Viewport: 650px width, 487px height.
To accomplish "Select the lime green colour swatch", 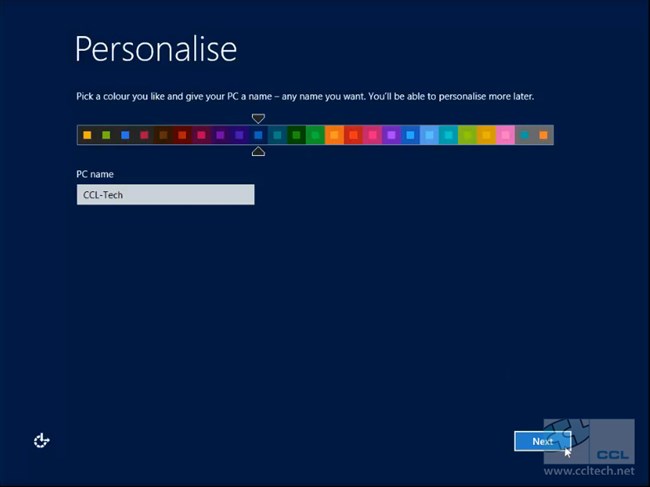I will tap(468, 135).
